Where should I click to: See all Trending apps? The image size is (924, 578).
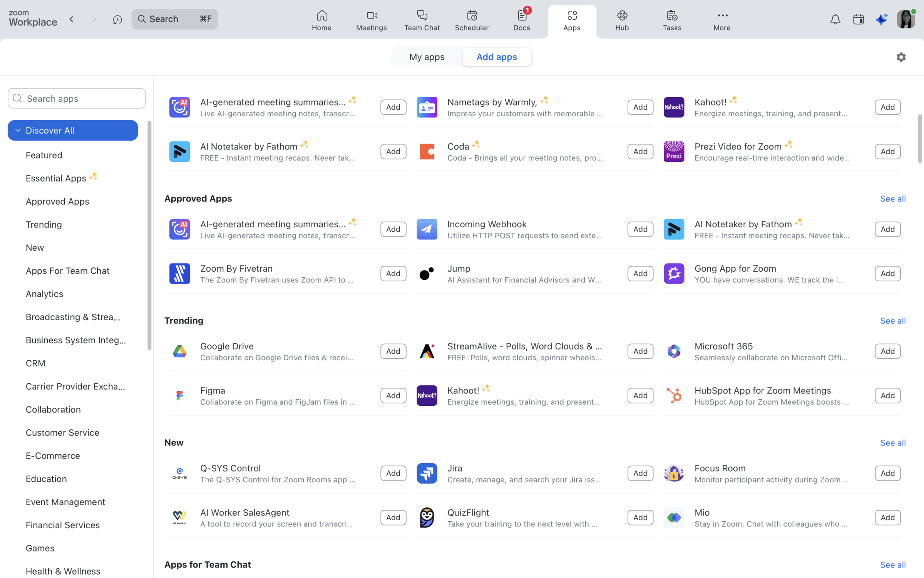point(892,321)
